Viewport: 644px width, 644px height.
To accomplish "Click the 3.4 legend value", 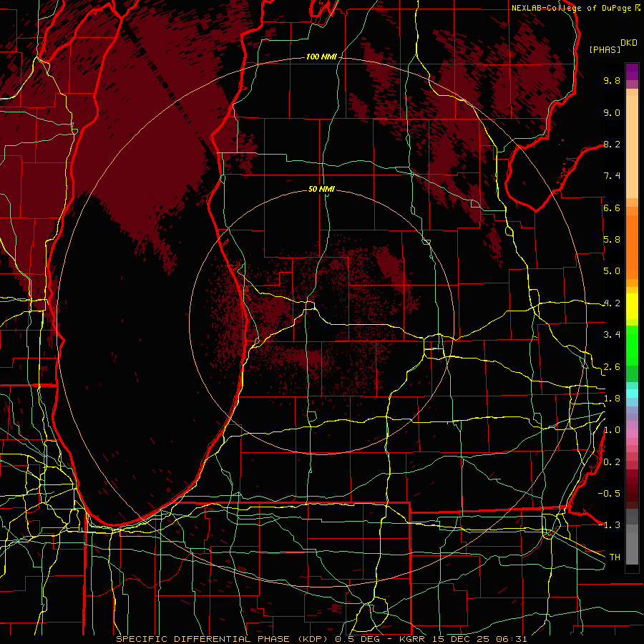I will click(612, 335).
